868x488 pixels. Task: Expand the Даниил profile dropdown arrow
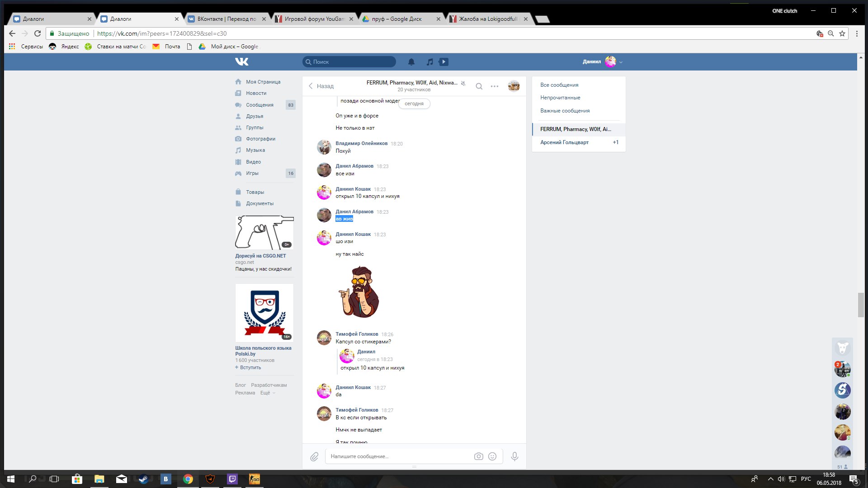(x=621, y=62)
